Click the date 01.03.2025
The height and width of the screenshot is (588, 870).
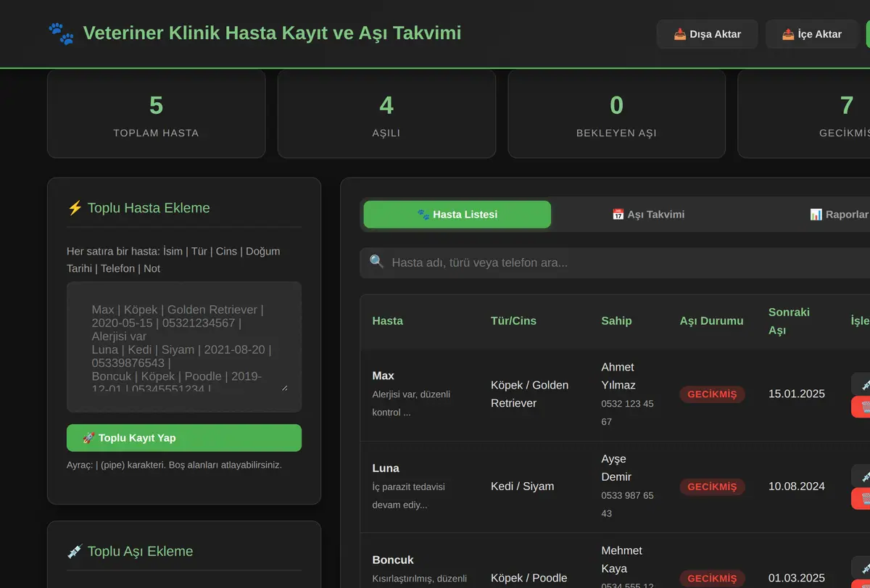797,578
